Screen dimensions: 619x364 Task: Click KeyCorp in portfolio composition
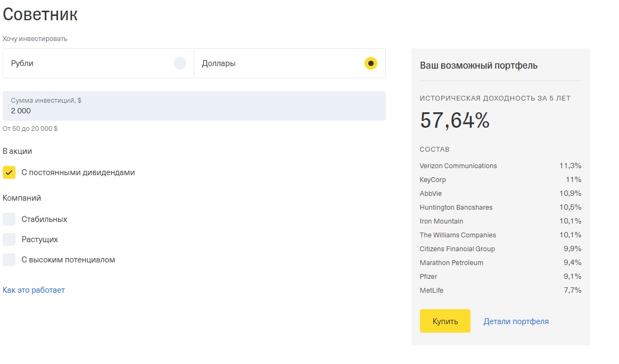tap(433, 180)
